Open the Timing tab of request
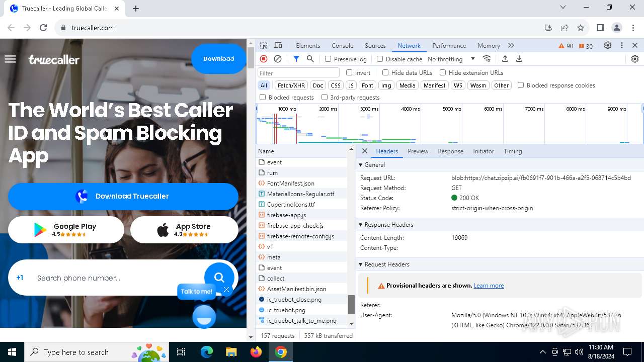 pos(513,151)
